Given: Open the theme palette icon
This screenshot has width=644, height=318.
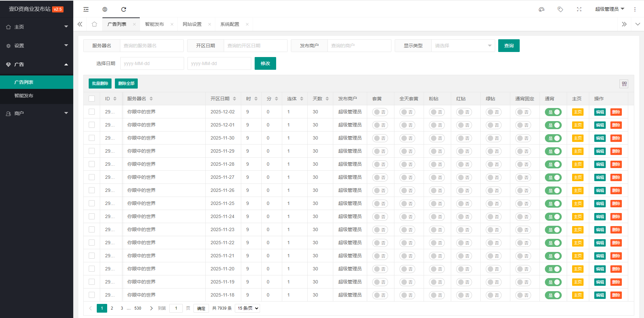Looking at the screenshot, I should pyautogui.click(x=541, y=9).
